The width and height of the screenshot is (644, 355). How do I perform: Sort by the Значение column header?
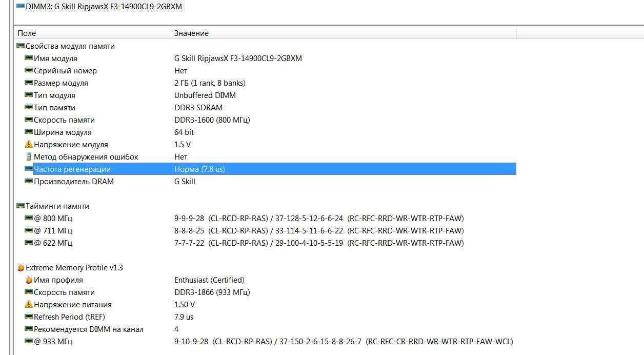point(344,33)
